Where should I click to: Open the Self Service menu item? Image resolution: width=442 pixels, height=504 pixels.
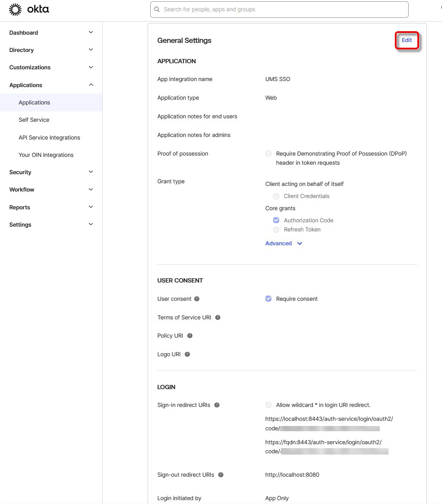(x=34, y=120)
